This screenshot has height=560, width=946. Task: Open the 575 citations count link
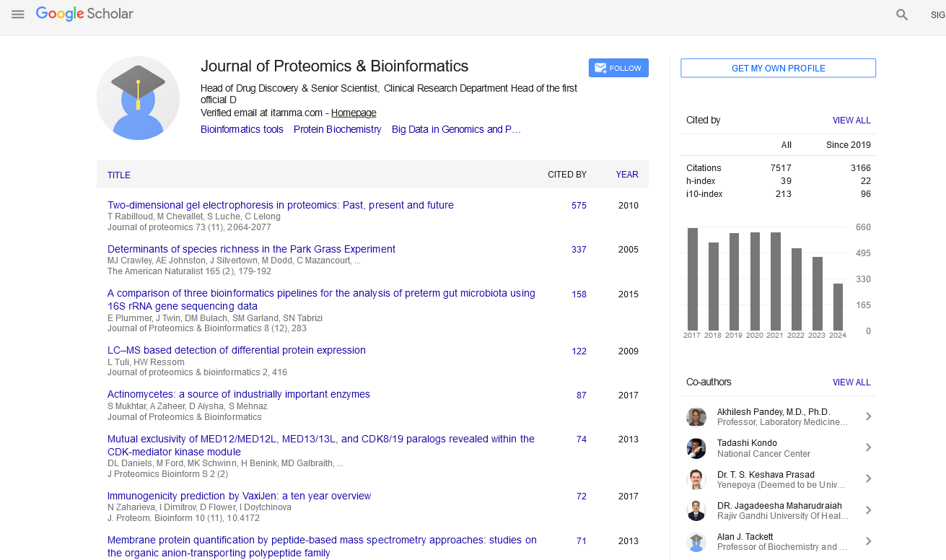579,206
